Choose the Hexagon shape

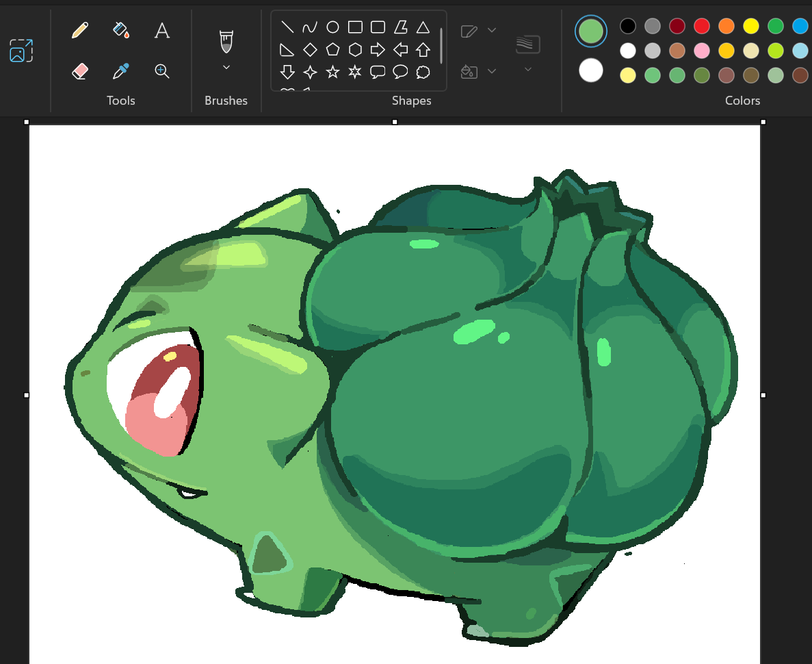click(355, 50)
